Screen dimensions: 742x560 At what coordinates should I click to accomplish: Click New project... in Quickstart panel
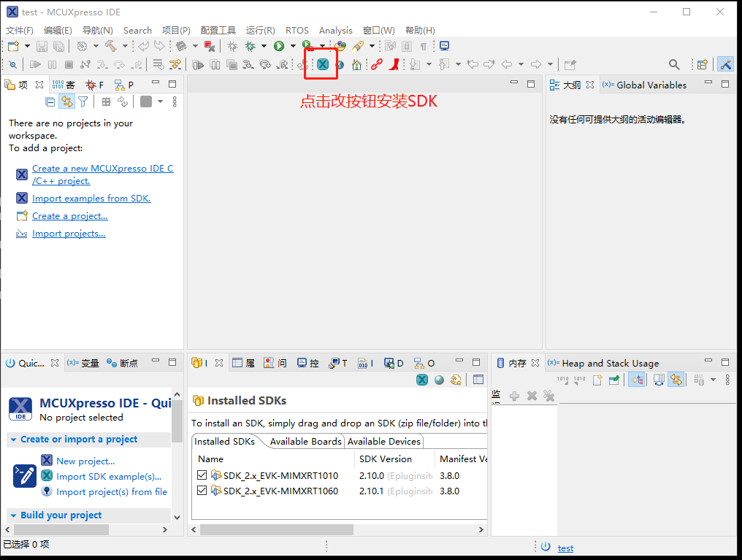tap(85, 461)
